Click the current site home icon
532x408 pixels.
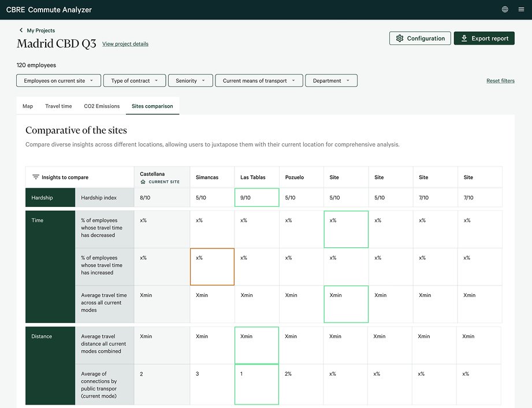click(x=143, y=182)
